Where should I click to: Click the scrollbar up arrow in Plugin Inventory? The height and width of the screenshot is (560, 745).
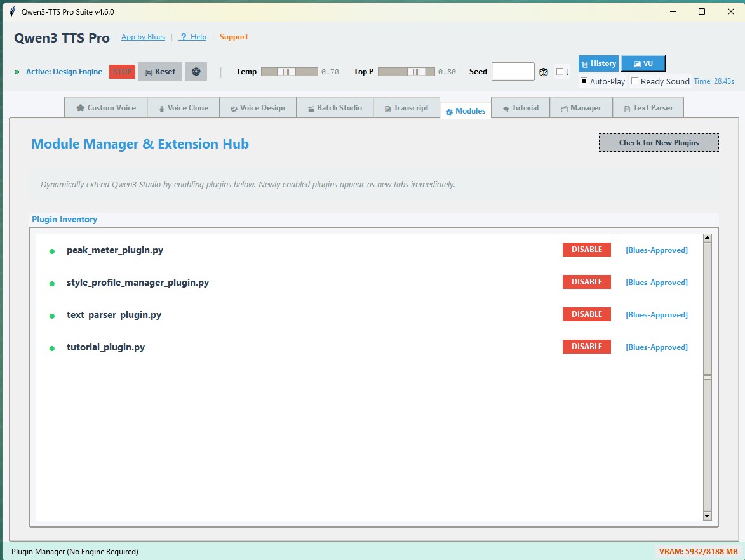click(x=706, y=237)
